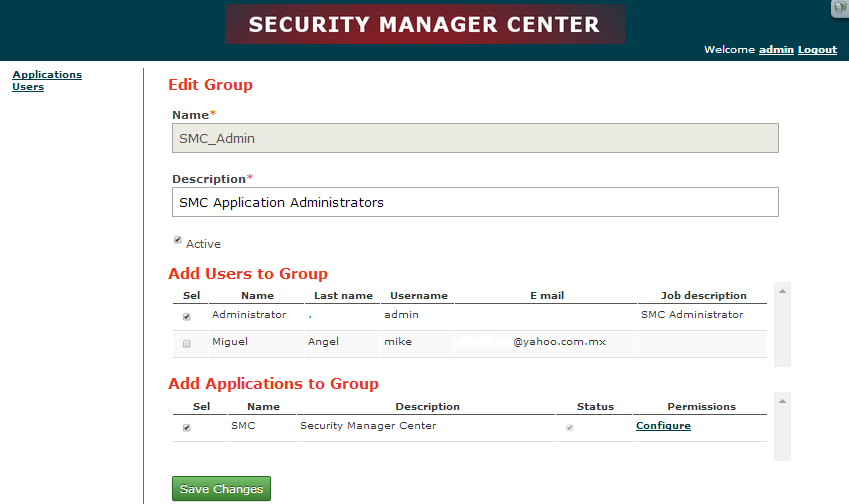849x504 pixels.
Task: Click the Add Users to Group heading
Action: [x=248, y=273]
